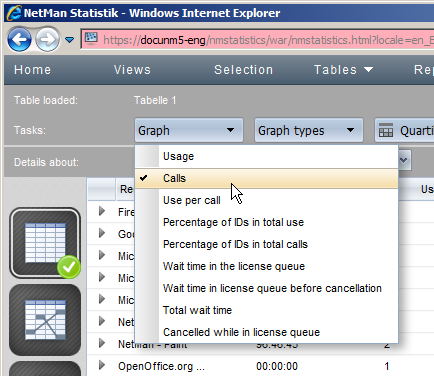Open the Selection menu item
This screenshot has width=434, height=376.
(244, 70)
